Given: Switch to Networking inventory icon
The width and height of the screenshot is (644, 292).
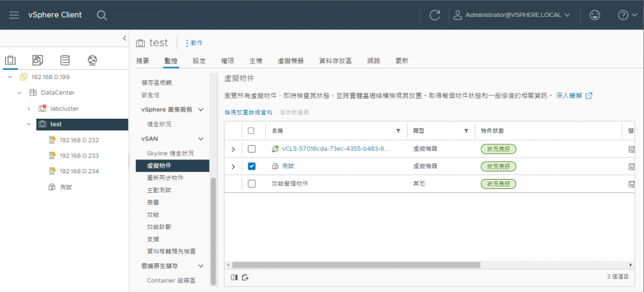Looking at the screenshot, I should [x=92, y=61].
